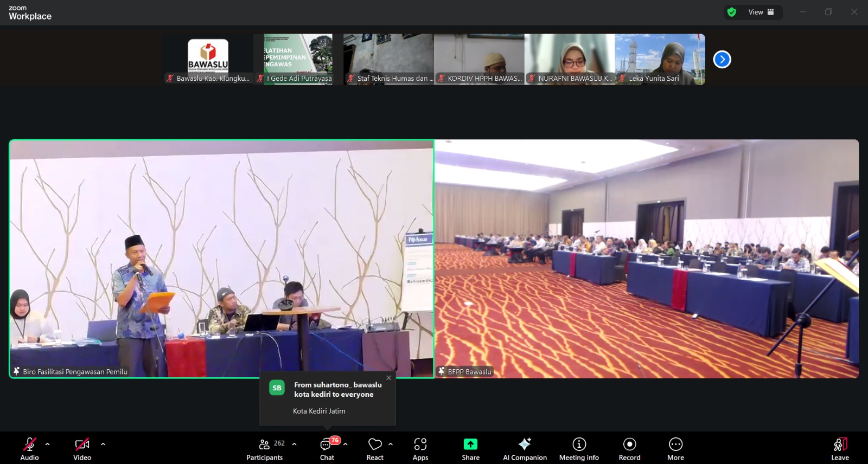This screenshot has height=464, width=868.
Task: Expand video options arrow next to Video
Action: click(x=103, y=444)
